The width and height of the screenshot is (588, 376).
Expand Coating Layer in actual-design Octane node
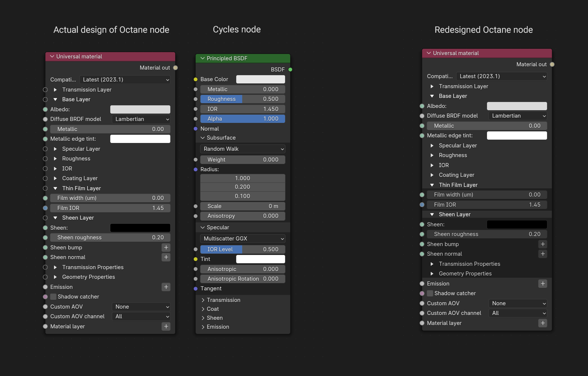point(55,178)
